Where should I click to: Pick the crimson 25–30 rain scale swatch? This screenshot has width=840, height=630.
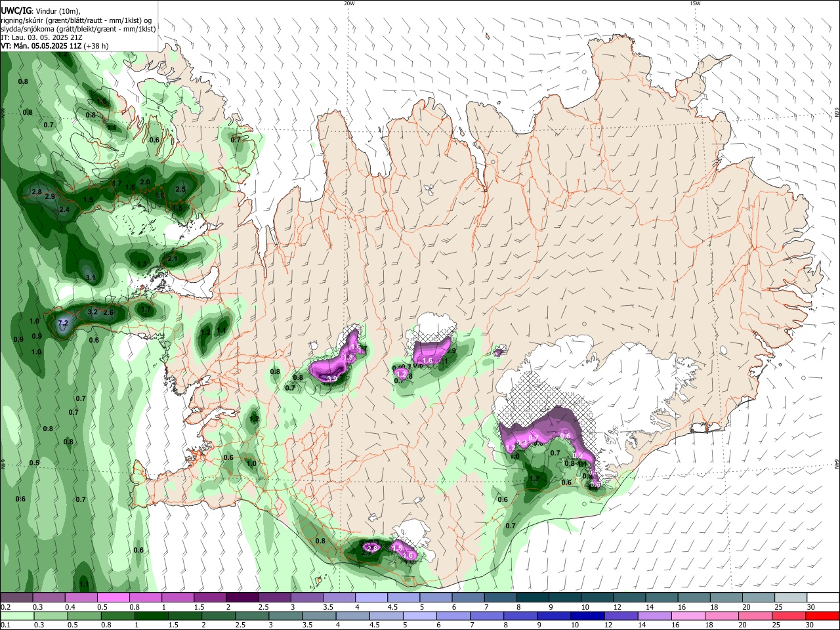coord(789,616)
